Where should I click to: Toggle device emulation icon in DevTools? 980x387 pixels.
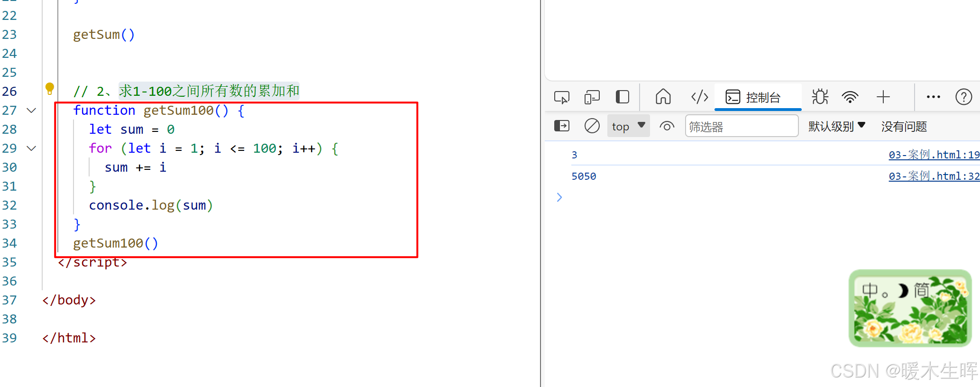coord(592,97)
